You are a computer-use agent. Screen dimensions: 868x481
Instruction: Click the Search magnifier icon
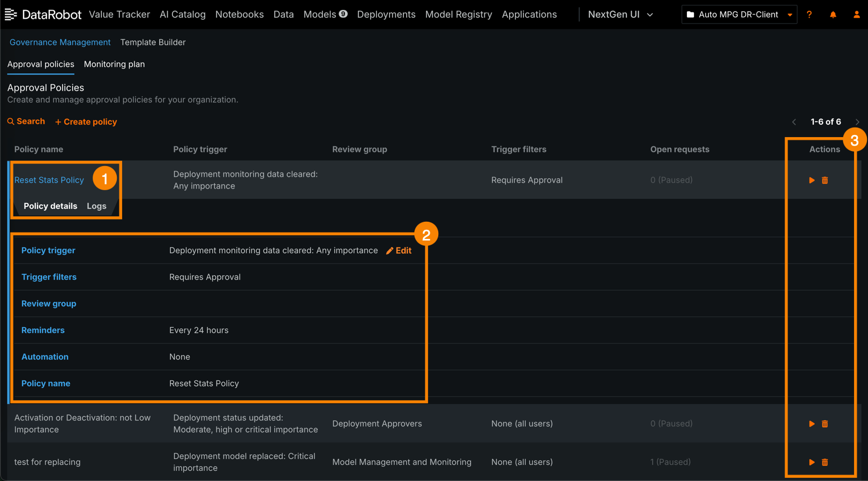coord(11,122)
